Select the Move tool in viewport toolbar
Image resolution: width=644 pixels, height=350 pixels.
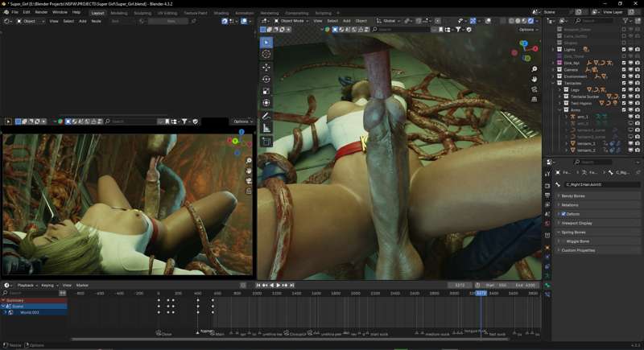point(266,67)
